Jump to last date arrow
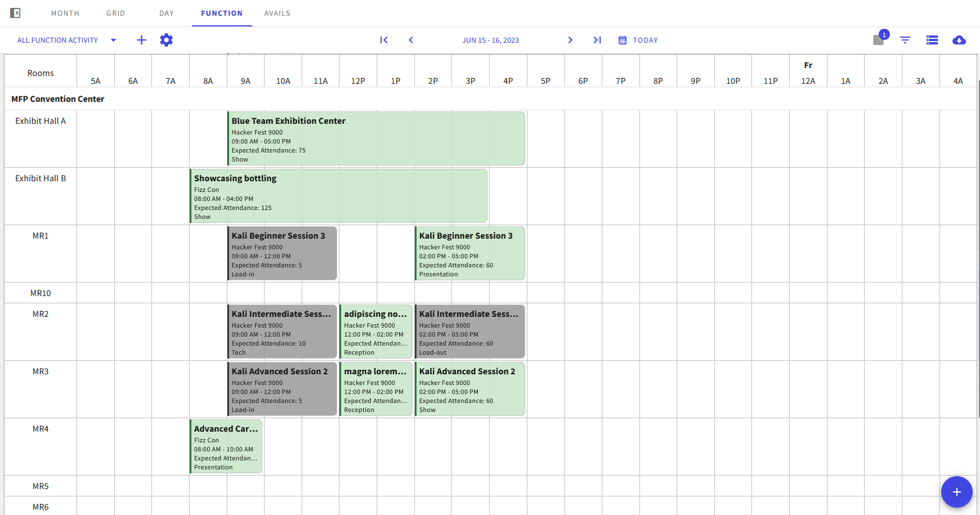The width and height of the screenshot is (980, 515). [x=597, y=40]
